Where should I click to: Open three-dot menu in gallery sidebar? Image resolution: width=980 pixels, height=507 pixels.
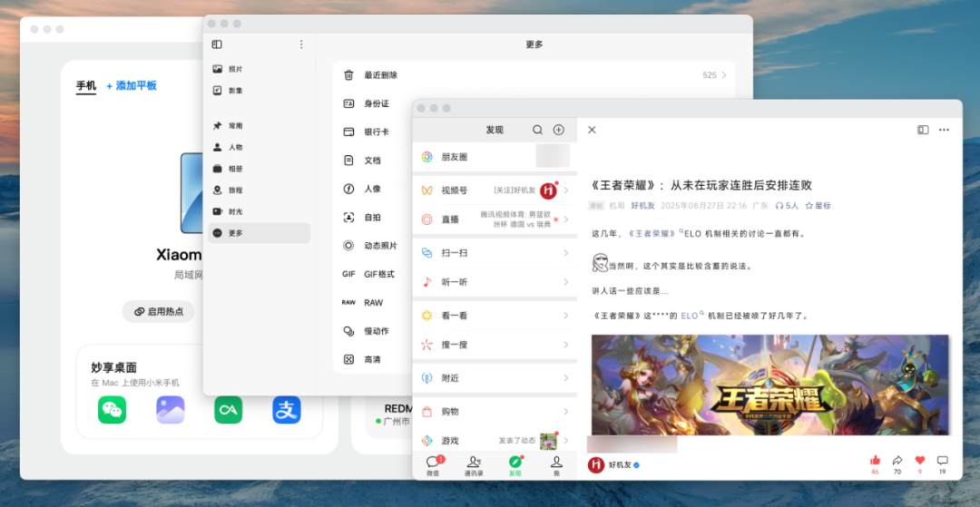tap(301, 44)
